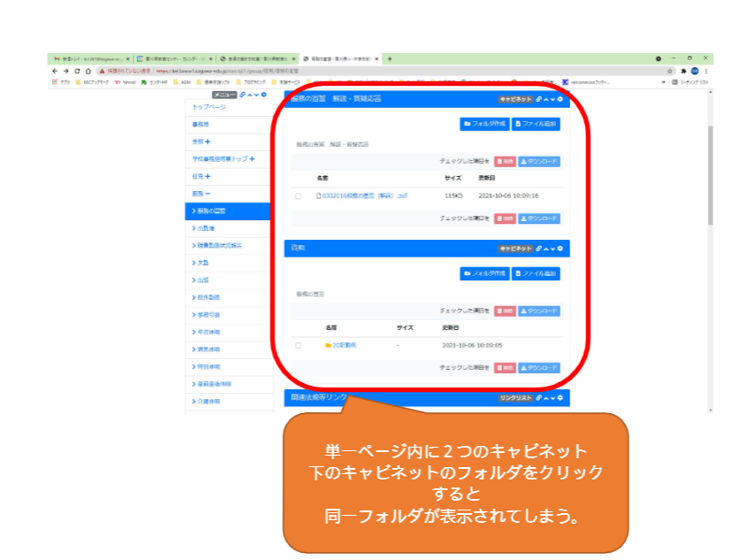Image resolution: width=749 pixels, height=560 pixels.
Task: Move the 解説・質疑応答 cabinet down
Action: (552, 99)
